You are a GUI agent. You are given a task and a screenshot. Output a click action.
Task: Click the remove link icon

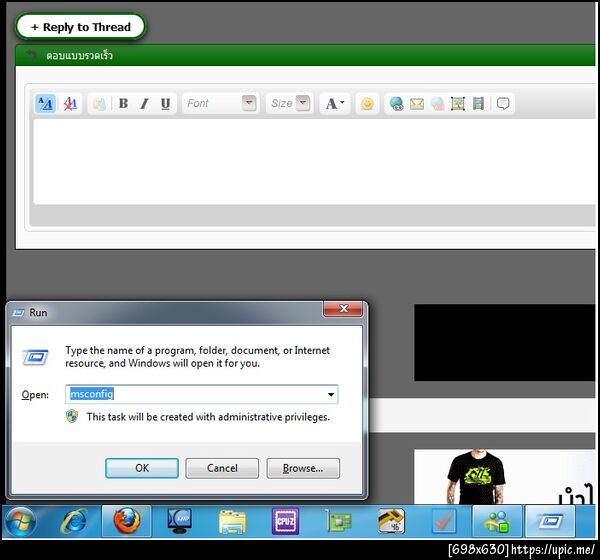(x=437, y=104)
